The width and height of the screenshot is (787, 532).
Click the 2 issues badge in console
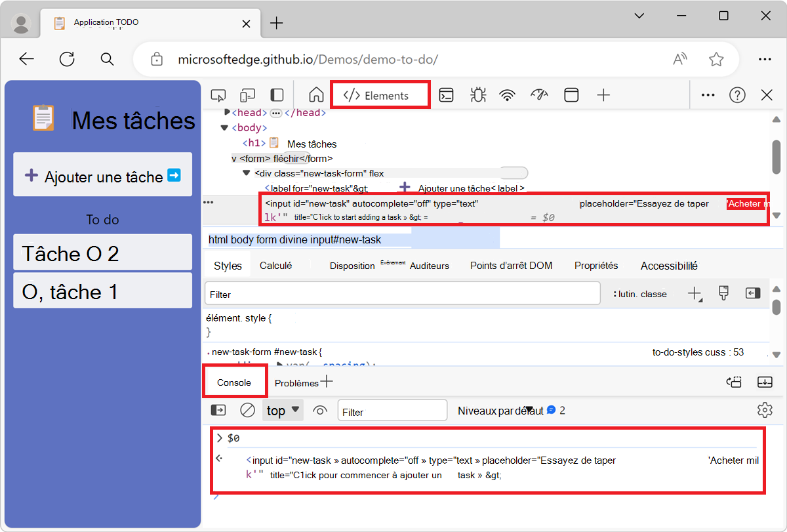[556, 411]
